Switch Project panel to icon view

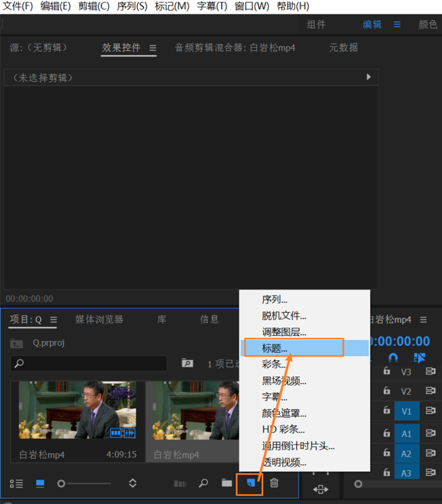pyautogui.click(x=40, y=484)
